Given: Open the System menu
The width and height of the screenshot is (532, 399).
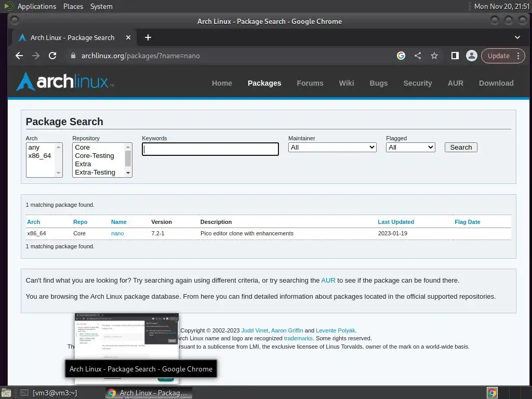Looking at the screenshot, I should pos(101,6).
